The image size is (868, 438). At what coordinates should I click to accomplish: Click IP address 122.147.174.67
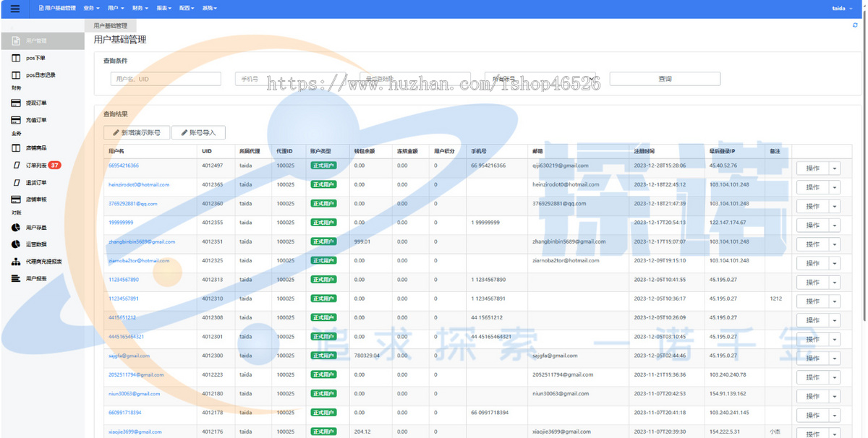tap(728, 223)
